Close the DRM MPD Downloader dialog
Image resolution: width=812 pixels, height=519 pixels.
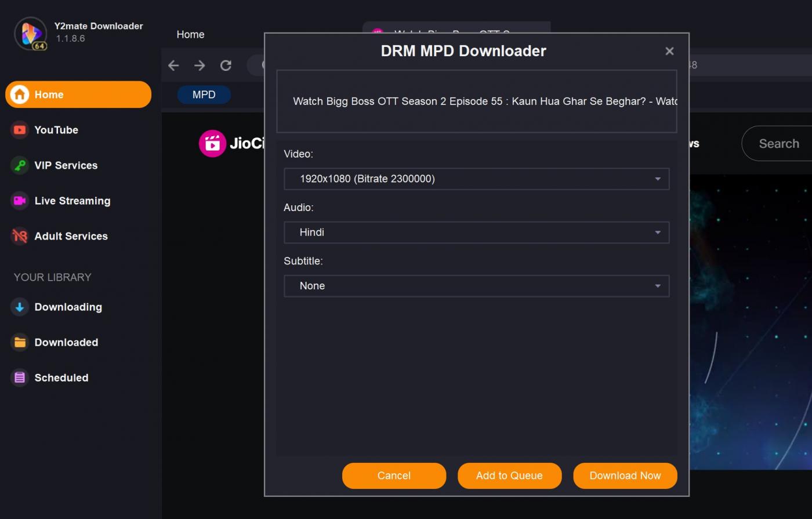(x=669, y=51)
